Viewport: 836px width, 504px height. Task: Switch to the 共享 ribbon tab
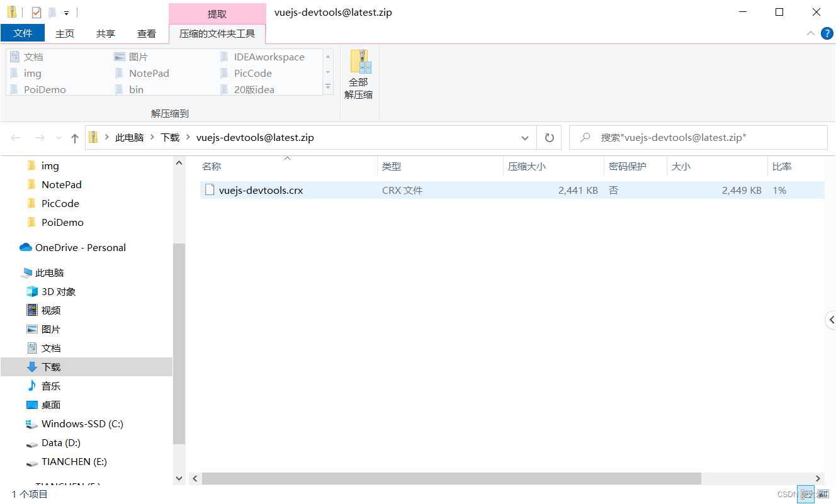coord(106,34)
